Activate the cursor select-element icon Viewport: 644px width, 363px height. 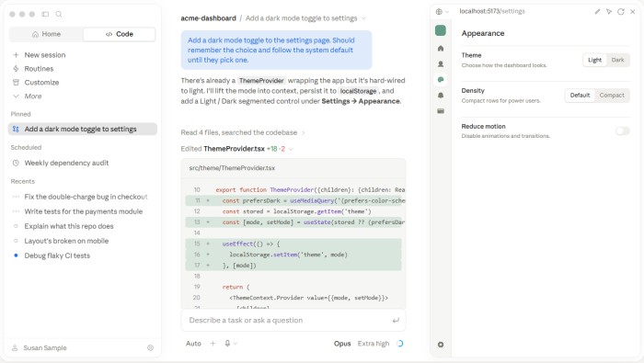pyautogui.click(x=609, y=11)
